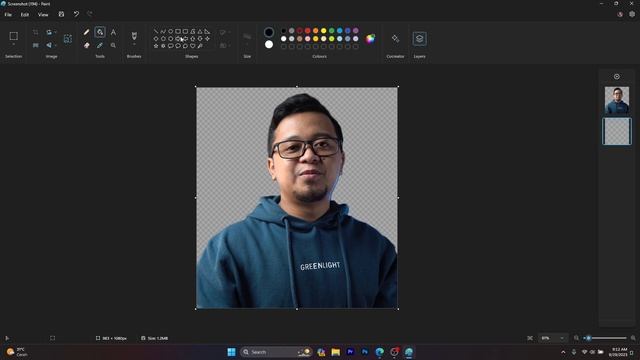Click the taskbar Search box
The width and height of the screenshot is (640, 360).
click(276, 352)
